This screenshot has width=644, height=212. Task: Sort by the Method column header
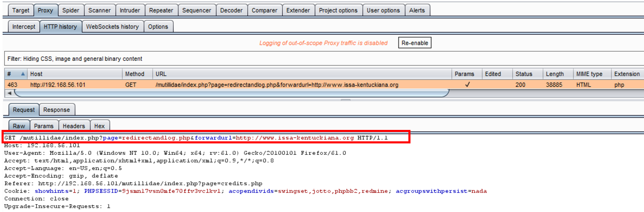[x=137, y=74]
